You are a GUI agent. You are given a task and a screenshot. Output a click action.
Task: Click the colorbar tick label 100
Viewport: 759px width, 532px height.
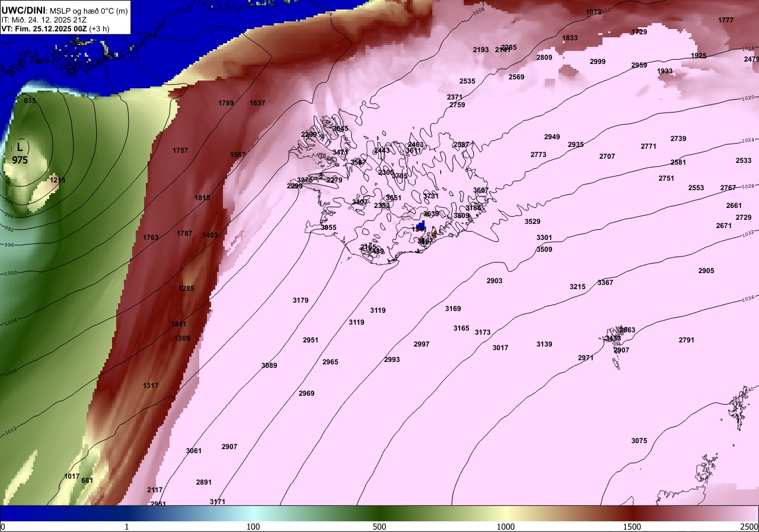pos(253,527)
